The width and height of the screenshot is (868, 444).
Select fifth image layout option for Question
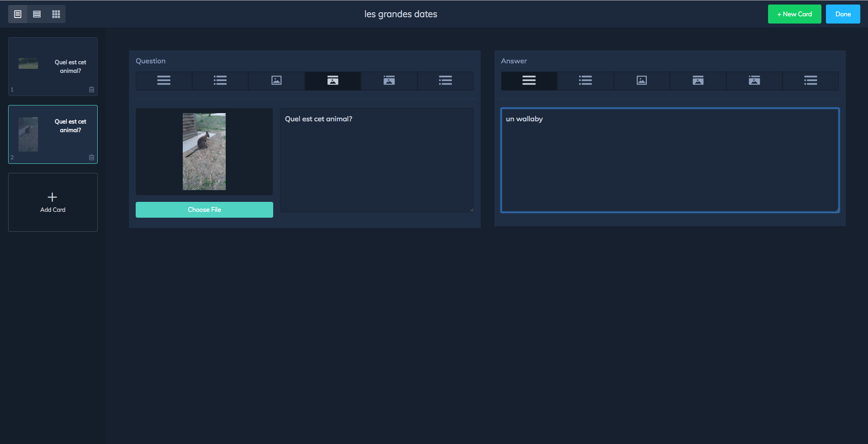click(x=389, y=81)
